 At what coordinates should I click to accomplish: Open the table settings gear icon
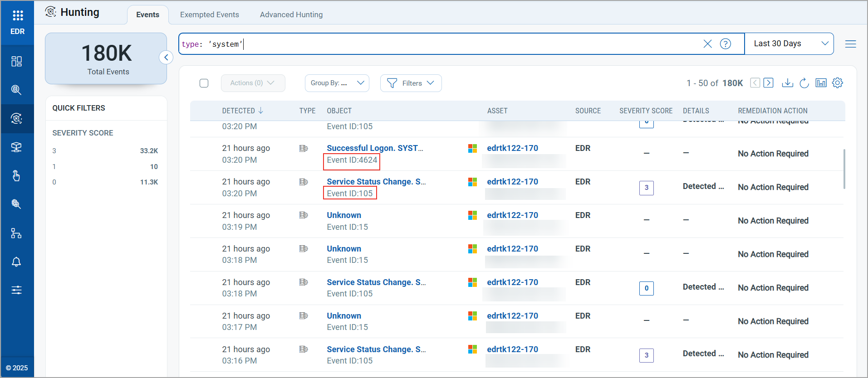838,83
